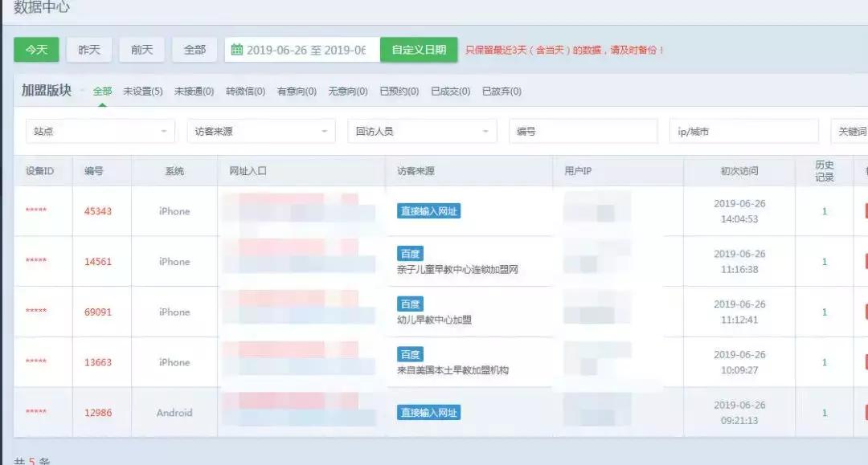
Task: Click the 自定义日期 custom date button
Action: [x=417, y=49]
